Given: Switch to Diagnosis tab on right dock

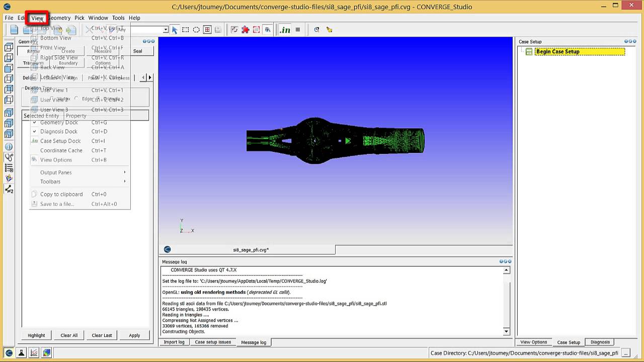Looking at the screenshot, I should coord(600,342).
